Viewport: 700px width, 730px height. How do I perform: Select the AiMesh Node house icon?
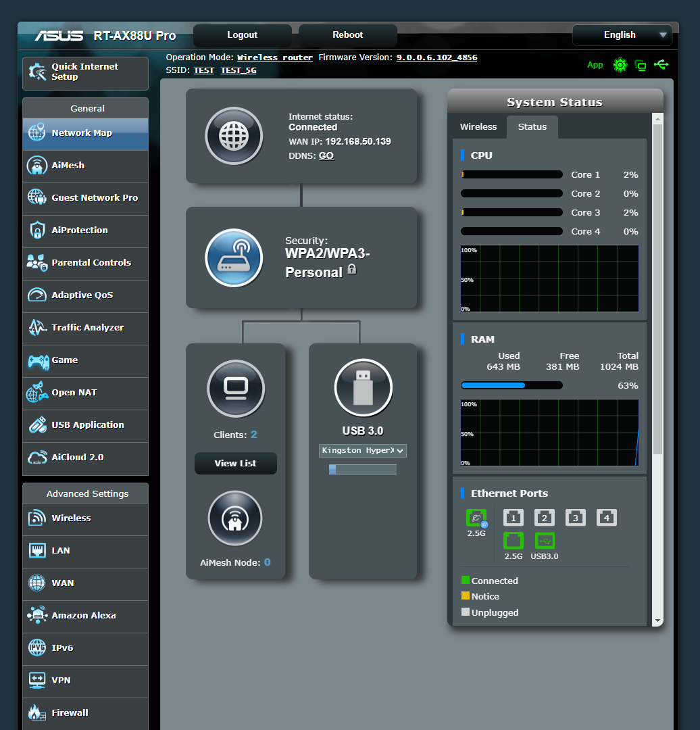click(235, 518)
